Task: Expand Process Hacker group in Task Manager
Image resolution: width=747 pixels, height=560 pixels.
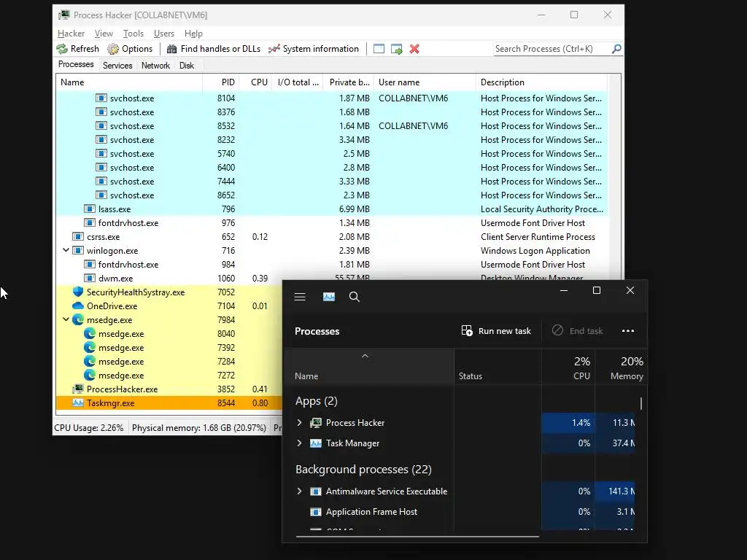Action: click(x=299, y=422)
